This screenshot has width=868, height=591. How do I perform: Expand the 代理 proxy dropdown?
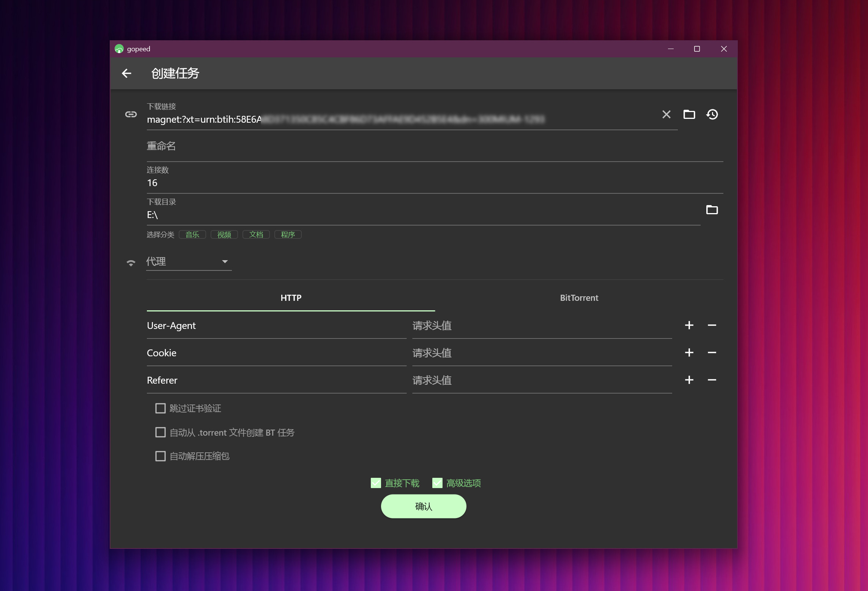pyautogui.click(x=189, y=262)
